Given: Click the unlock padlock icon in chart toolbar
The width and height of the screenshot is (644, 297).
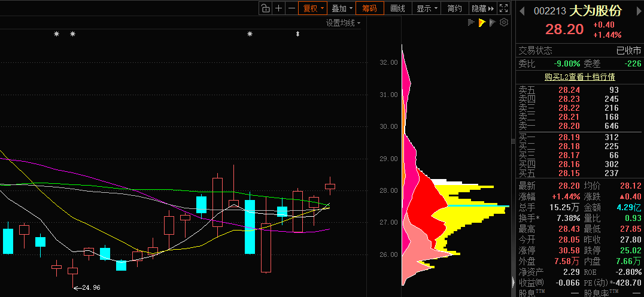Looking at the screenshot, I should tap(265, 8).
